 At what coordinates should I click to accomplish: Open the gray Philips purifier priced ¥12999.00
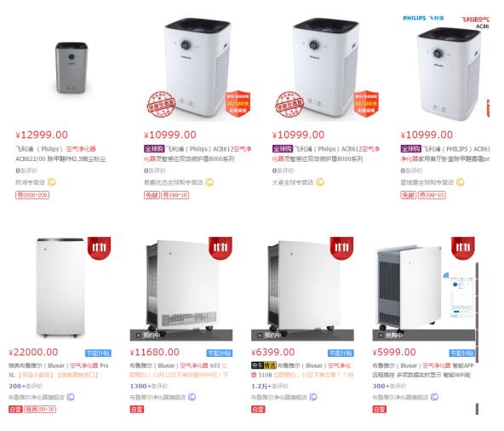tap(72, 67)
